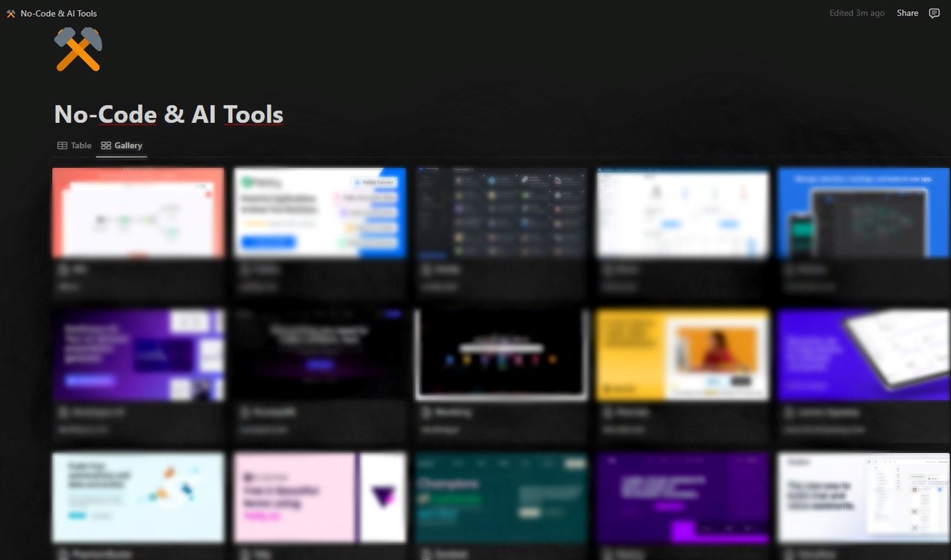
Task: Open the yellow thumbnail with woman in red
Action: (682, 354)
